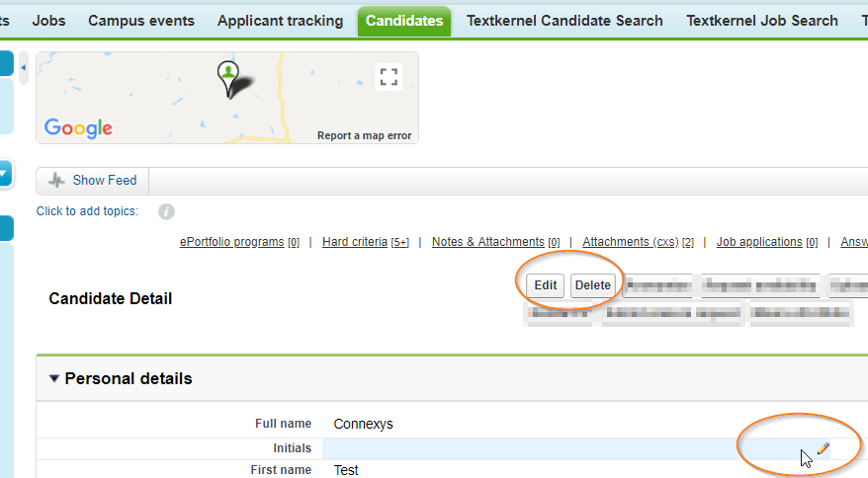868x478 pixels.
Task: Click the Google logo on map
Action: point(78,128)
